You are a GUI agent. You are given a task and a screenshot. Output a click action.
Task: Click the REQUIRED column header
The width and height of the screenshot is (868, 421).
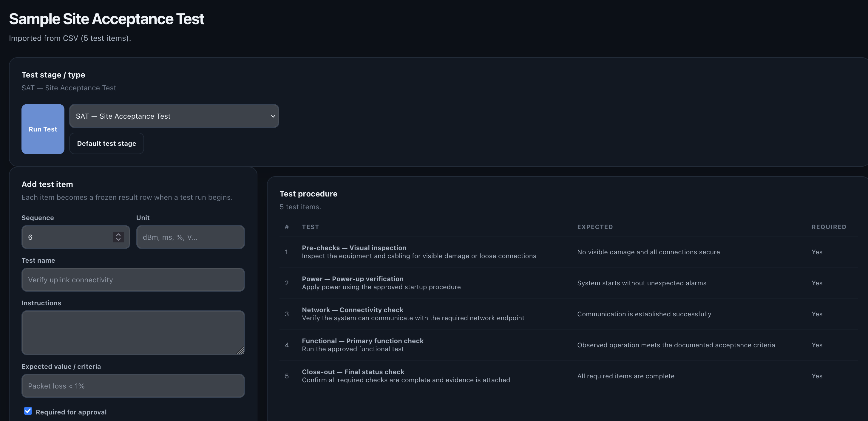pos(829,227)
